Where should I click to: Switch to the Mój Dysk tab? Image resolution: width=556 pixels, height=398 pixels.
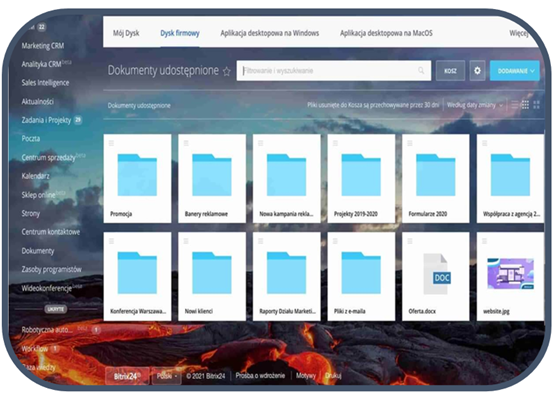tap(126, 33)
